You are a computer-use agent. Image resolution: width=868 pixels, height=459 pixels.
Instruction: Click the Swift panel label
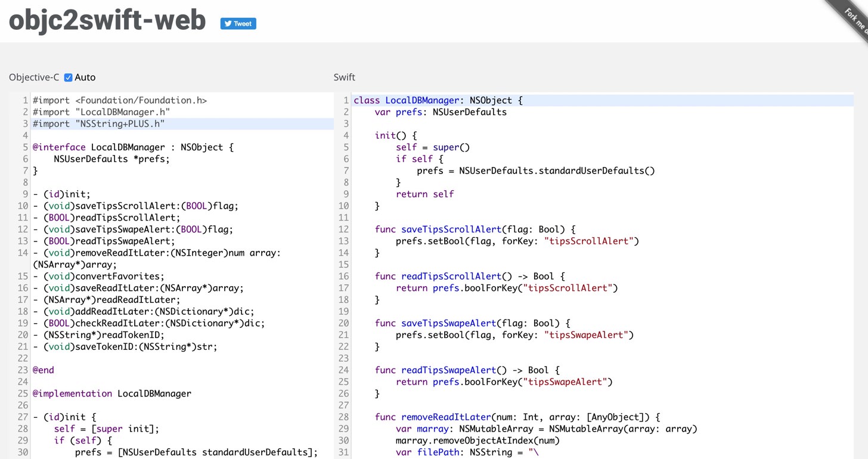[345, 77]
